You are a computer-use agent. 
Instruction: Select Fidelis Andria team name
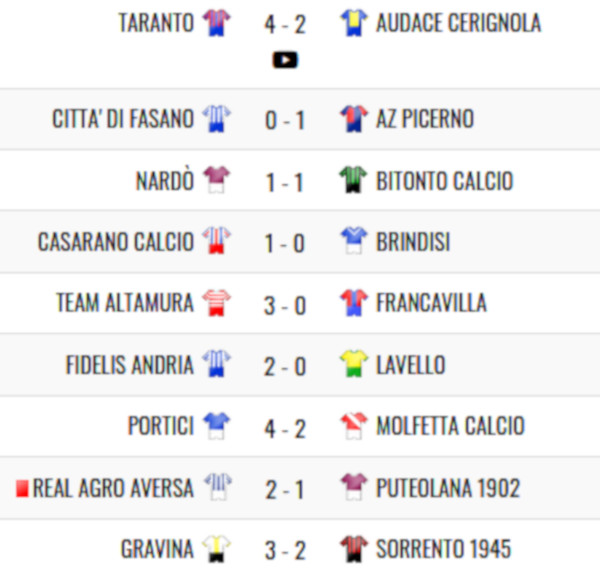coord(130,365)
